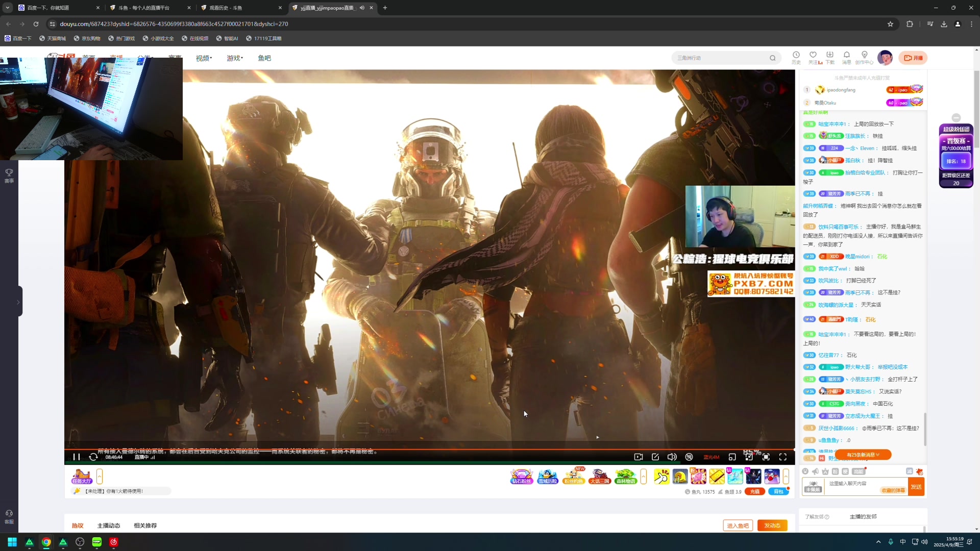
Task: Switch to the 百度一下 browser tab
Action: click(x=59, y=8)
